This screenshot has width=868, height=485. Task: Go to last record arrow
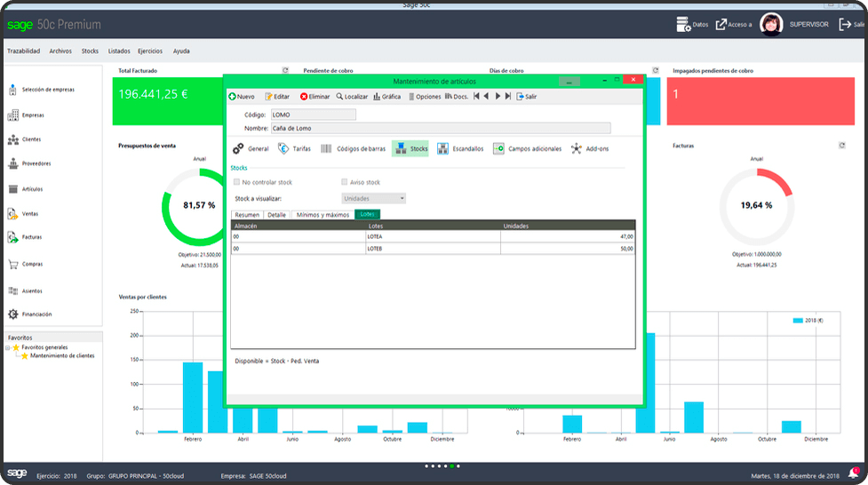click(507, 96)
